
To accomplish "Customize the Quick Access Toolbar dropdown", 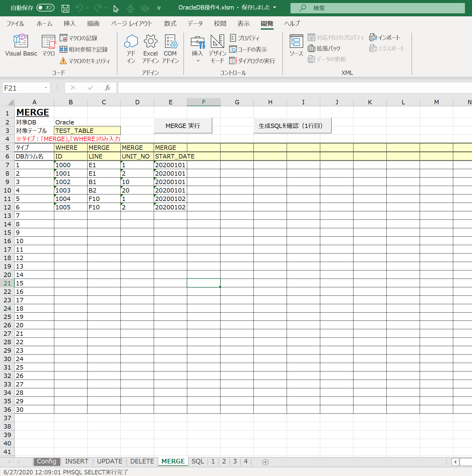I will tap(159, 8).
